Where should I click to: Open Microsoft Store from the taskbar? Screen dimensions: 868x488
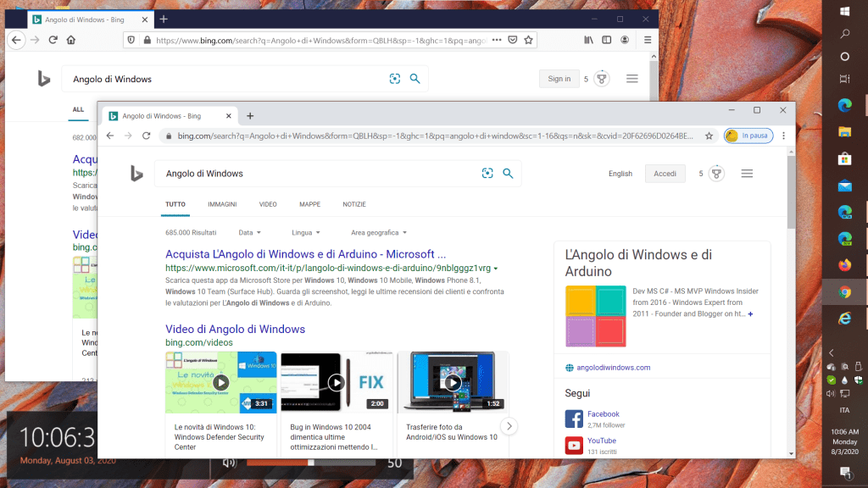[x=844, y=158]
